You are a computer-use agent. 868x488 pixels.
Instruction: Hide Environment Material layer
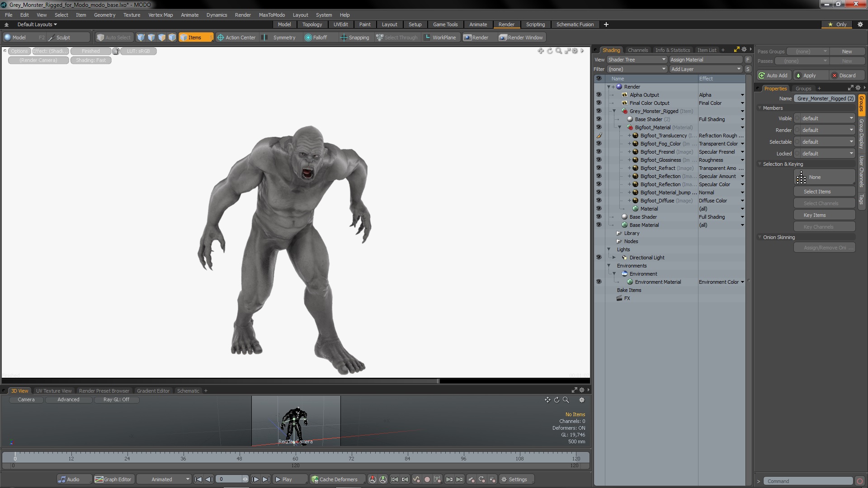point(599,282)
